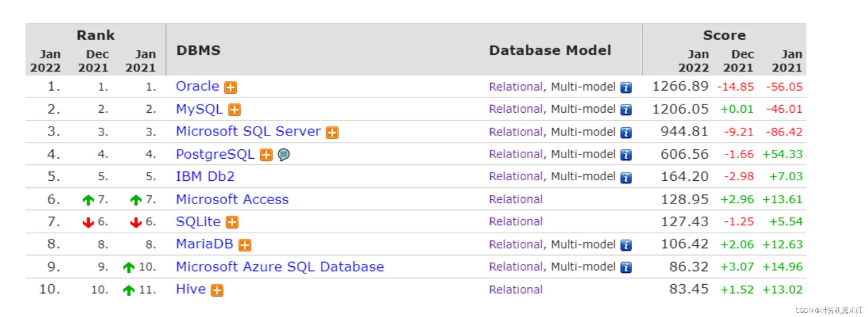Click the Database Model column header
The height and width of the screenshot is (317, 868).
click(550, 50)
